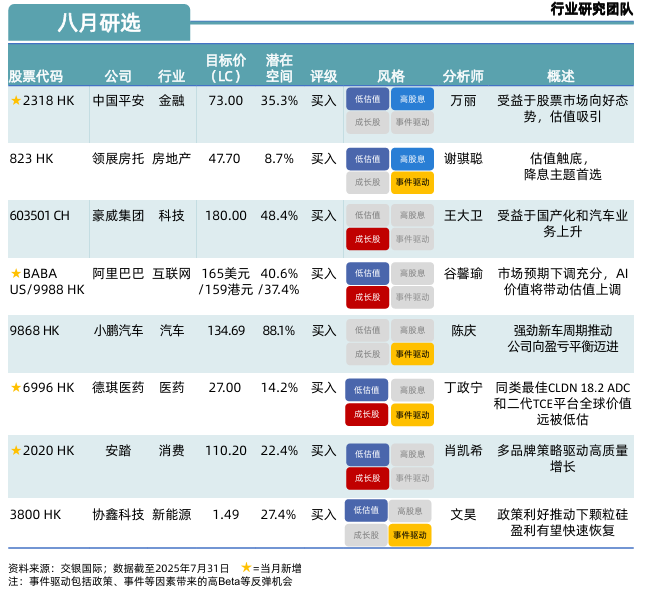Click the yellow 事件驱动 tag in 领展房托 row
Image resolution: width=660 pixels, height=589 pixels.
click(412, 183)
